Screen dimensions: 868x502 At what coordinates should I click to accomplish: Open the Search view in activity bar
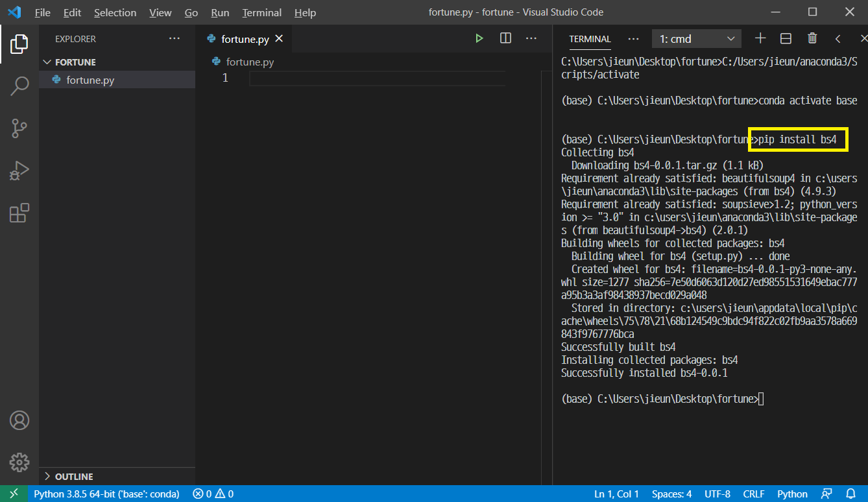19,86
